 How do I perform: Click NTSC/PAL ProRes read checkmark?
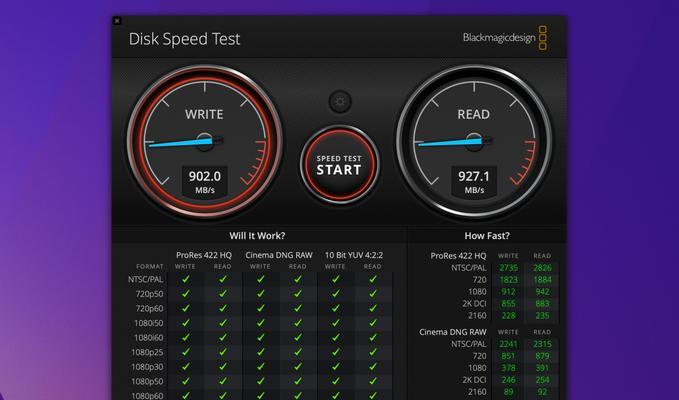point(223,279)
